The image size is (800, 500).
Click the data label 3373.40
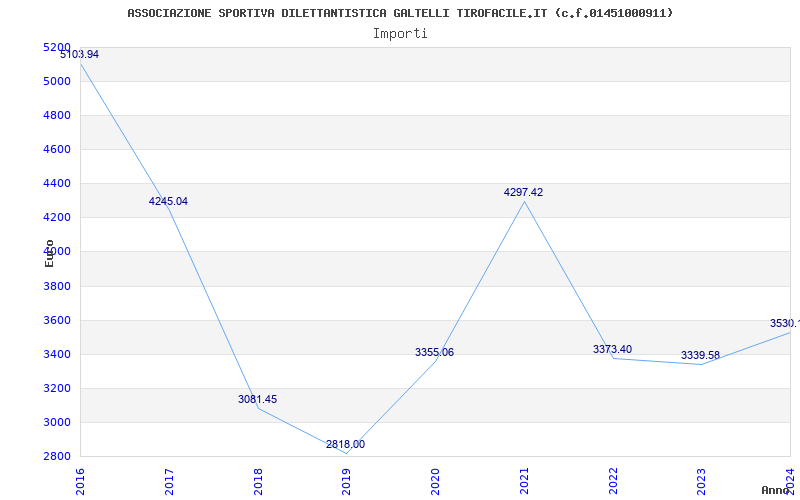612,349
